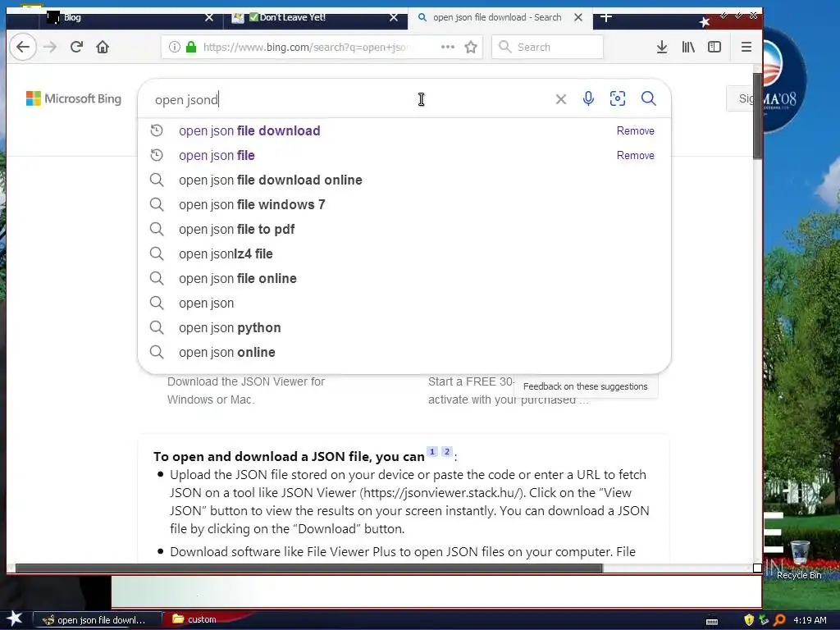Toggle the sidebar panel icon
The image size is (840, 630).
coord(714,47)
